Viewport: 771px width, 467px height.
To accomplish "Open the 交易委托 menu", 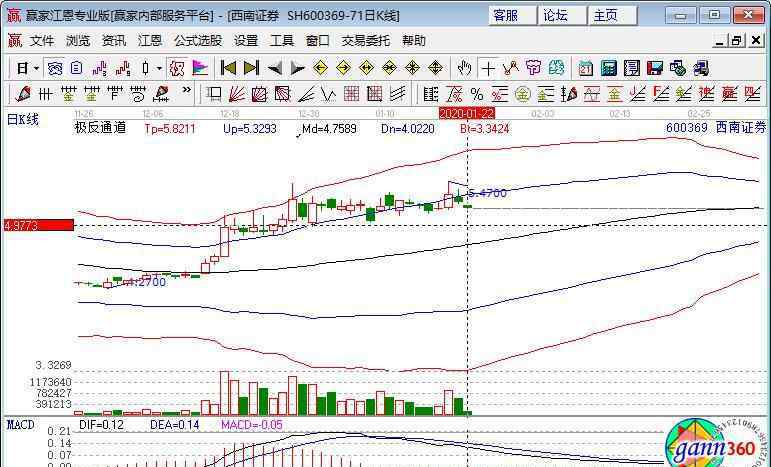I will 366,41.
